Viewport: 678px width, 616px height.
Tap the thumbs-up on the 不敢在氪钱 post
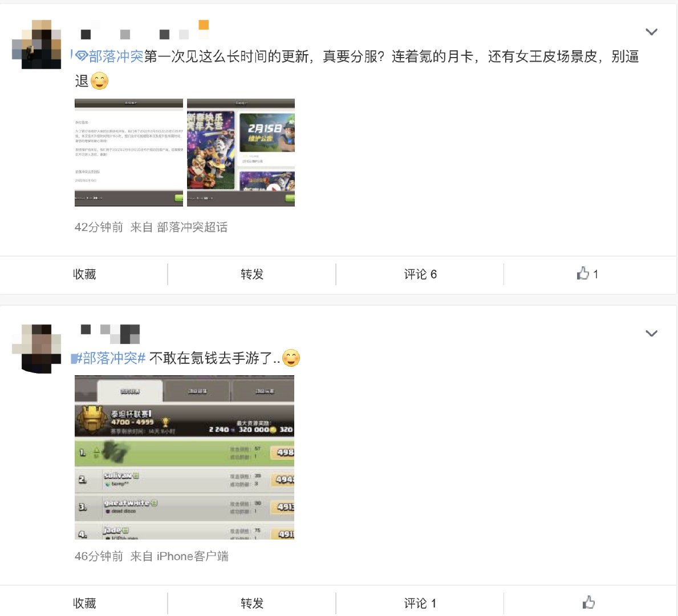(588, 602)
